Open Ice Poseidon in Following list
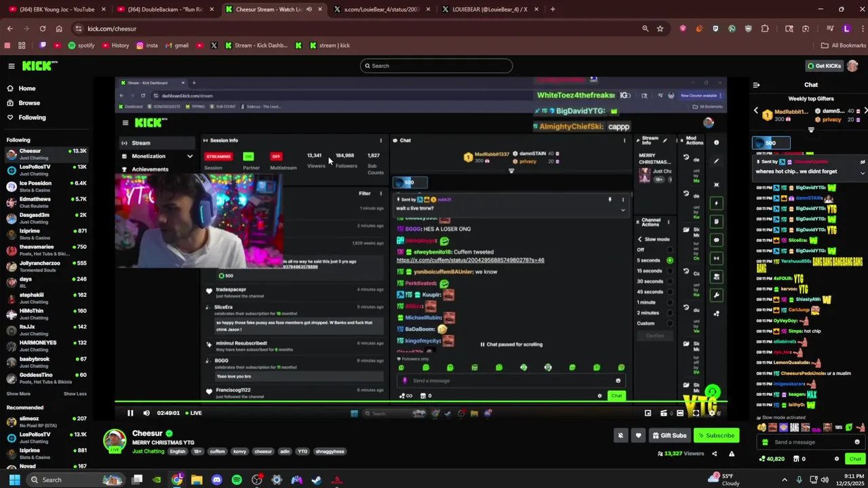Viewport: 868px width, 488px height. (46, 186)
